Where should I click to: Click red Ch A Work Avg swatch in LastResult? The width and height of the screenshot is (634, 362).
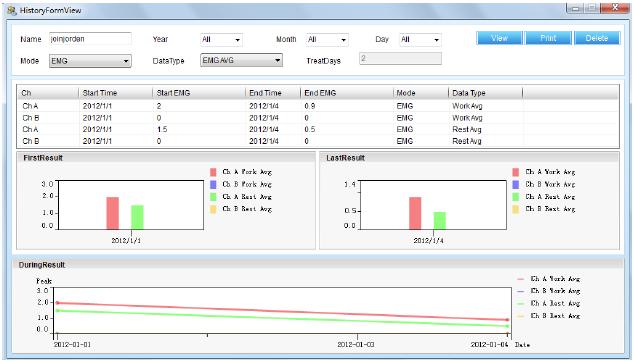coord(516,172)
